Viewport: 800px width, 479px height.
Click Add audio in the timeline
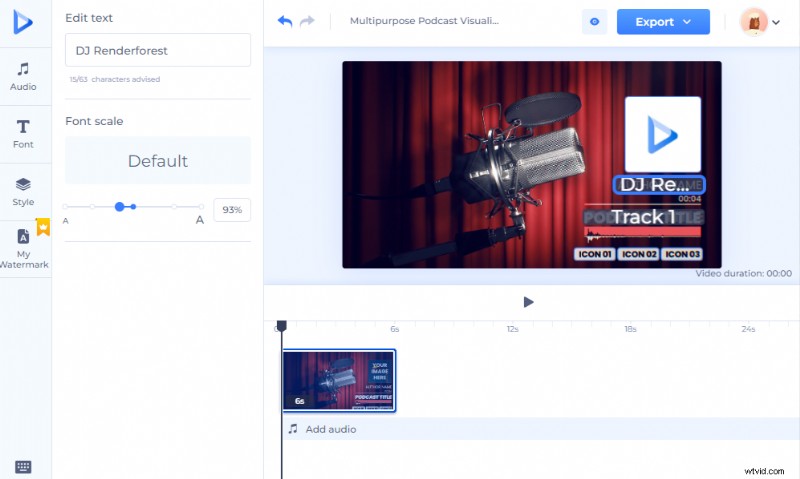(x=331, y=429)
